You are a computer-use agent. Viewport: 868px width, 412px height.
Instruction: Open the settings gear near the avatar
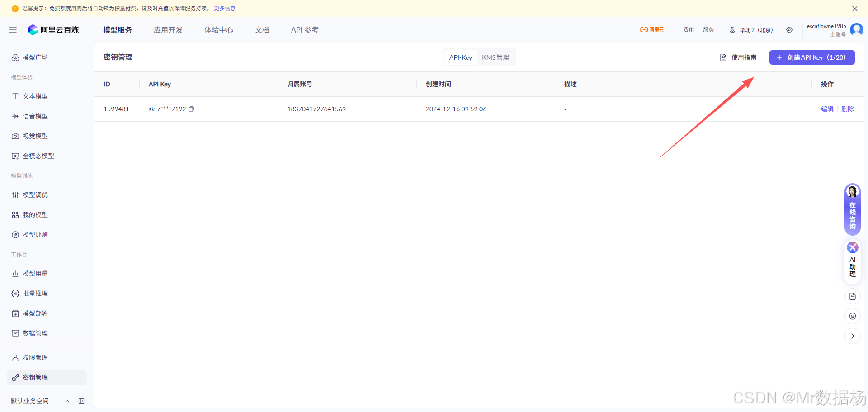[x=789, y=30]
